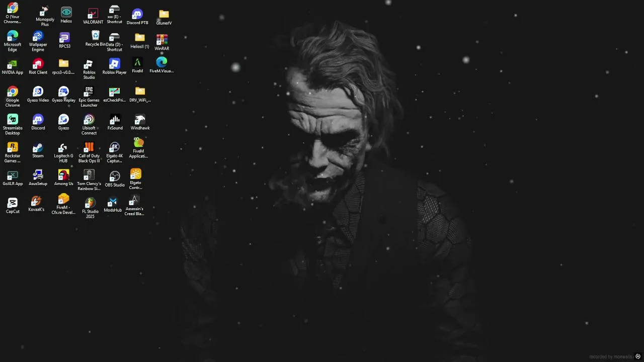Click the Google Chrome shortcut
This screenshot has width=644, height=362.
13,97
